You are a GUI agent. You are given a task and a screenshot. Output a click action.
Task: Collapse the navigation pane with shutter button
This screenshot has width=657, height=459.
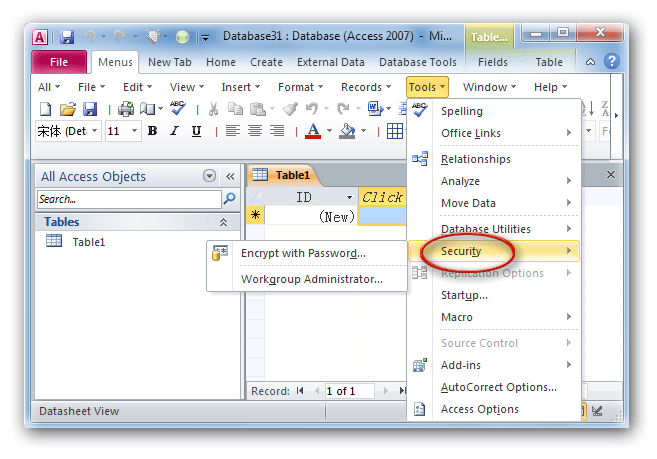[230, 176]
